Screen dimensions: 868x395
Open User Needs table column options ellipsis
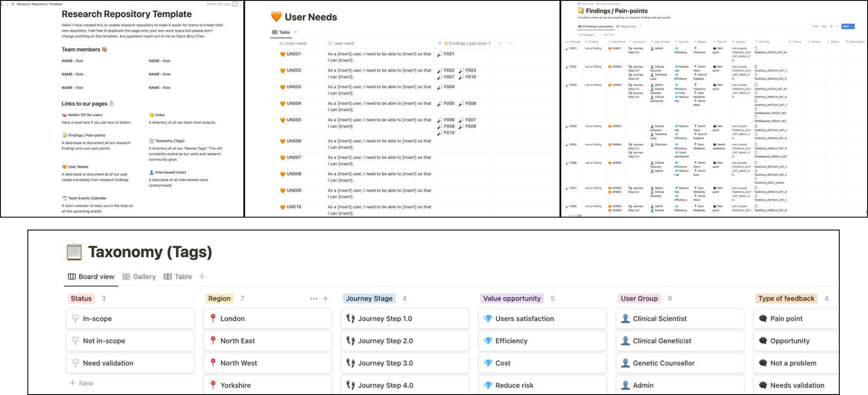click(510, 44)
